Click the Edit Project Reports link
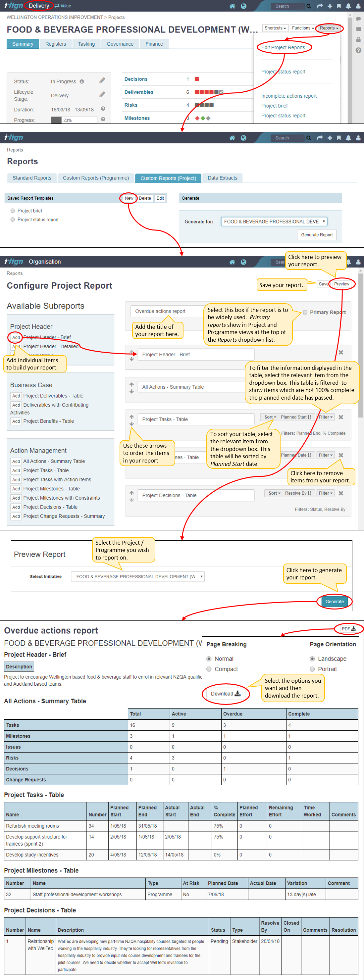 [285, 48]
